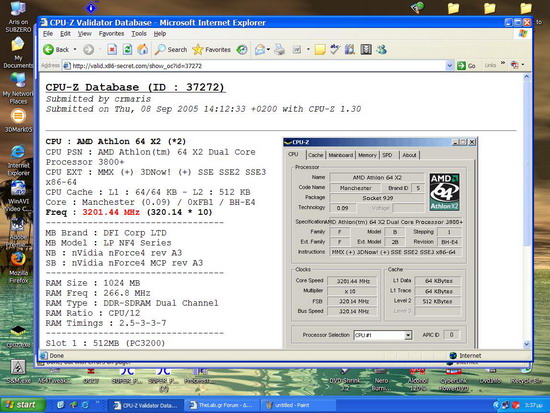Open the cpuz text file desktop icon
The height and width of the screenshot is (413, 550).
pyautogui.click(x=18, y=337)
